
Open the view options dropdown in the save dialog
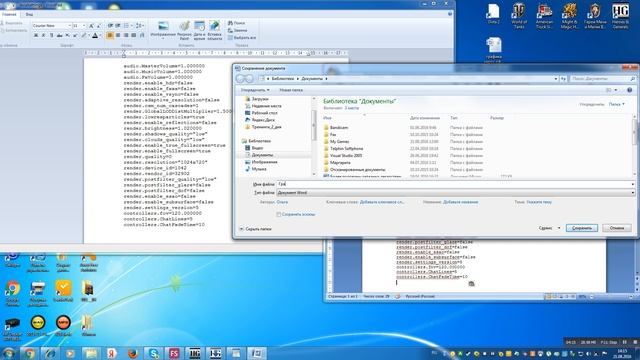tap(616, 90)
